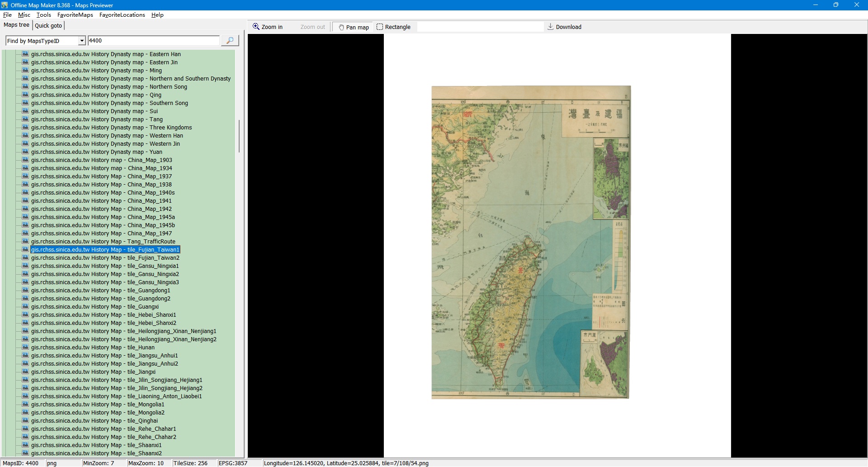This screenshot has width=868, height=467.
Task: Toggle the Rectangle selection mode
Action: [393, 27]
